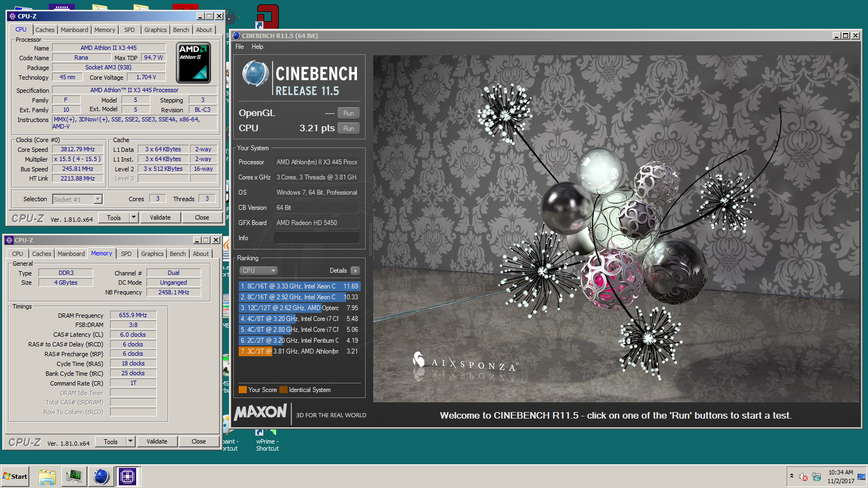Show hidden tray icons arrow
Image resolution: width=868 pixels, height=488 pixels.
792,476
